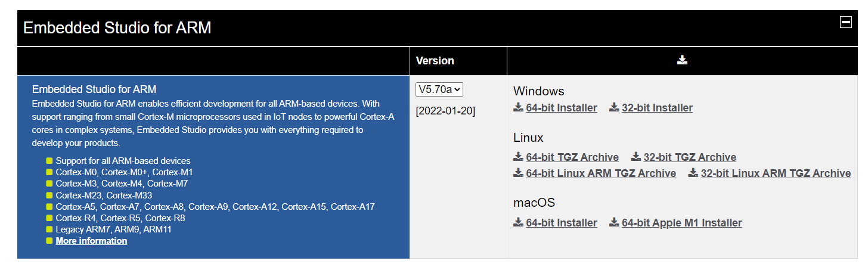This screenshot has width=868, height=267.
Task: Click download icon beside macOS 64-bit Installer
Action: 518,222
